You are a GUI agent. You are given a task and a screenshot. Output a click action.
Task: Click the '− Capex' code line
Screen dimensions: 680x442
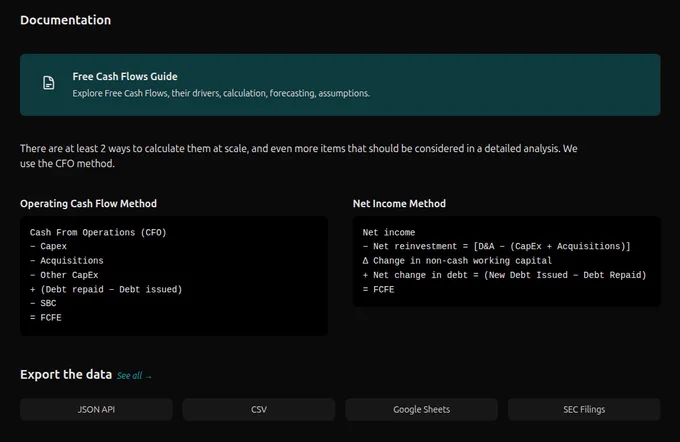pos(49,246)
